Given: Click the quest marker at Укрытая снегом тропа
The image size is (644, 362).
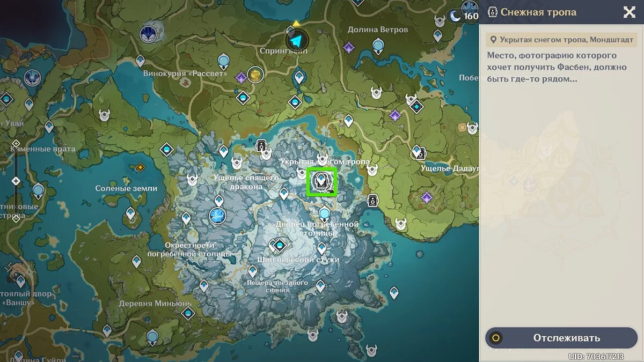Looking at the screenshot, I should (x=321, y=182).
